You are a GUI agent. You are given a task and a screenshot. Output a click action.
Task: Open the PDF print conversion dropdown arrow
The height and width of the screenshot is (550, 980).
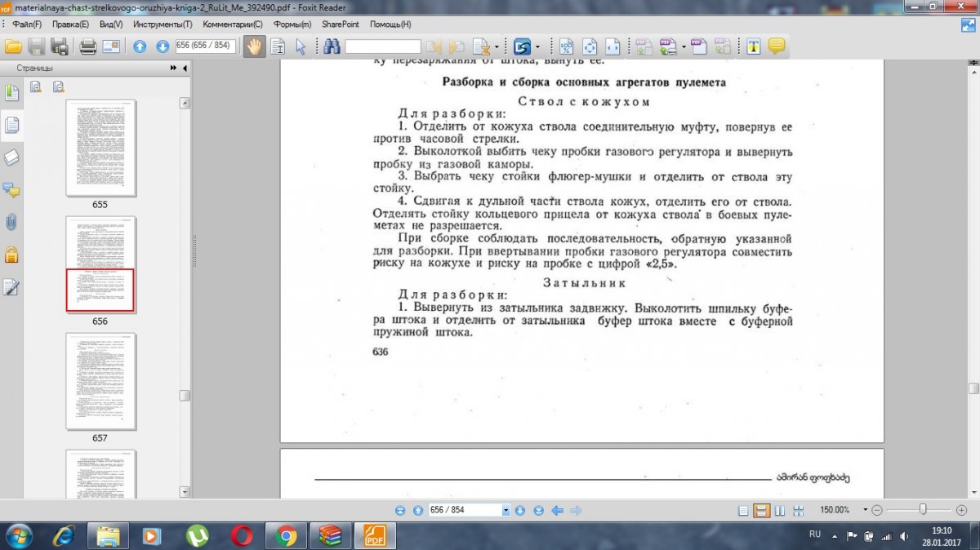coord(684,47)
